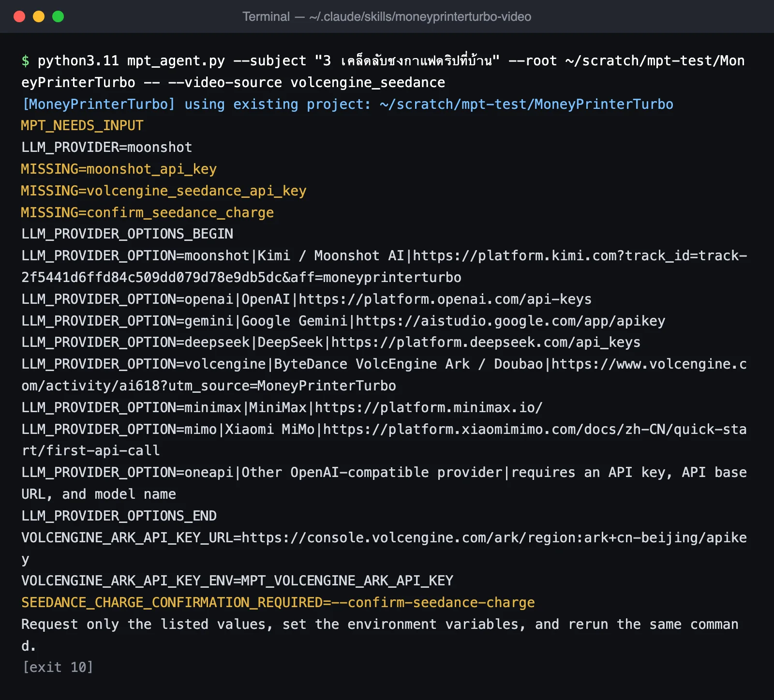
Task: Click the platform.deepseek.com/api_keys URL
Action: pos(486,342)
